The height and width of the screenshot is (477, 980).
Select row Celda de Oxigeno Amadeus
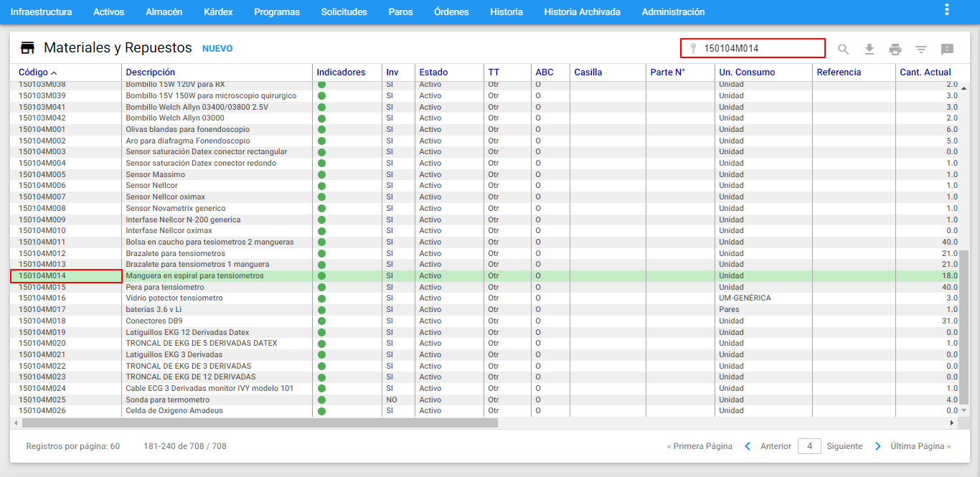pyautogui.click(x=485, y=411)
